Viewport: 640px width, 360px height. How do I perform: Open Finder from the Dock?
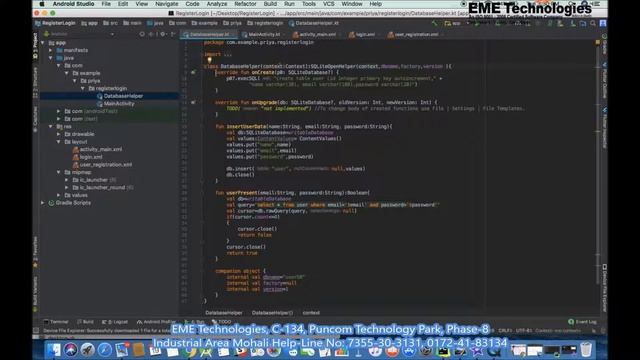[53, 350]
